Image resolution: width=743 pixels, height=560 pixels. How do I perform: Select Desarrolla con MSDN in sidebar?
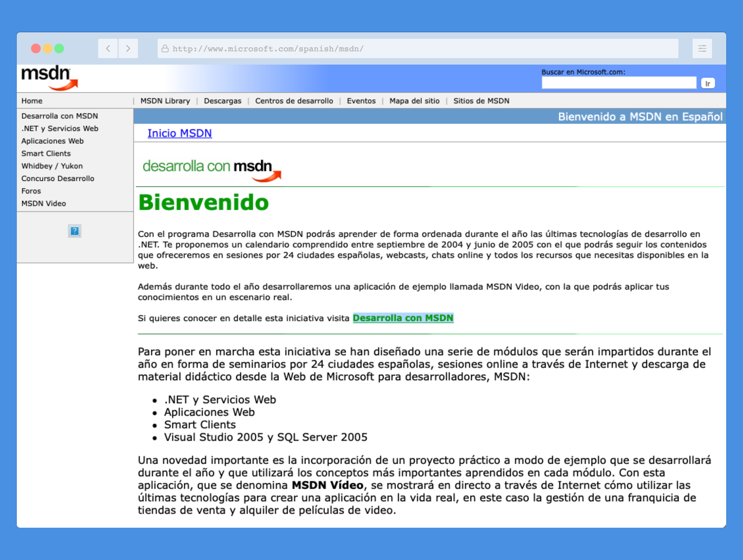click(60, 116)
